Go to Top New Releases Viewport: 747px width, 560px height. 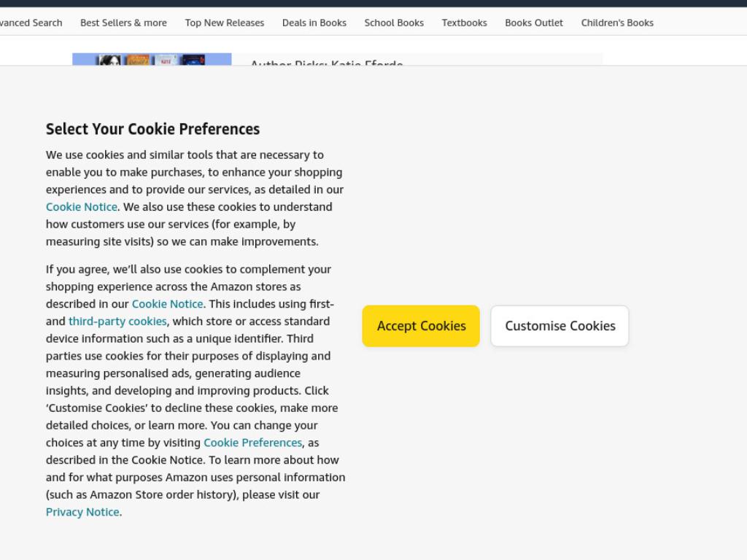[225, 23]
